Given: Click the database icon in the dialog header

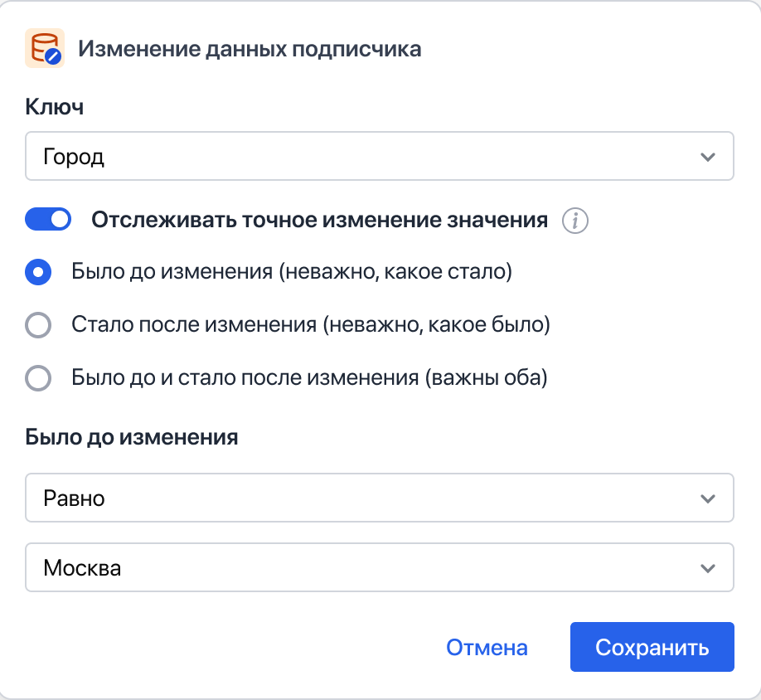Looking at the screenshot, I should [x=46, y=48].
